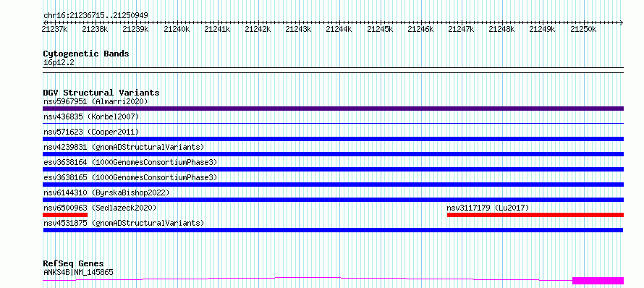The width and height of the screenshot is (644, 288).
Task: Open variant label esv3638165 (1000GenomesConsortiumPhase3)
Action: pos(130,177)
